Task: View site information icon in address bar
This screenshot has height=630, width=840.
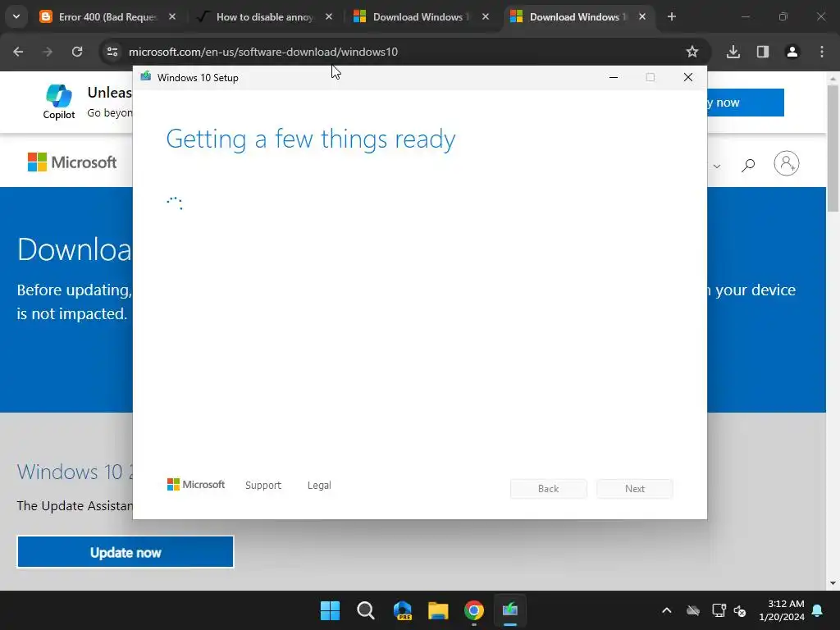Action: [112, 52]
